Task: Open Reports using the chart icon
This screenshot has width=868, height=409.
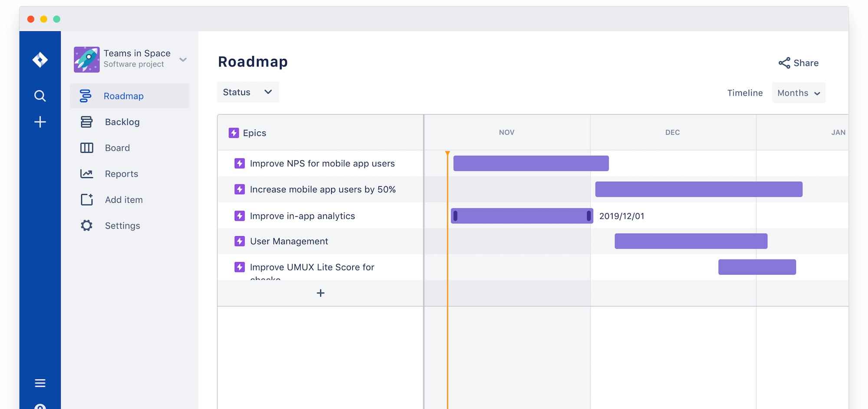Action: pyautogui.click(x=86, y=173)
